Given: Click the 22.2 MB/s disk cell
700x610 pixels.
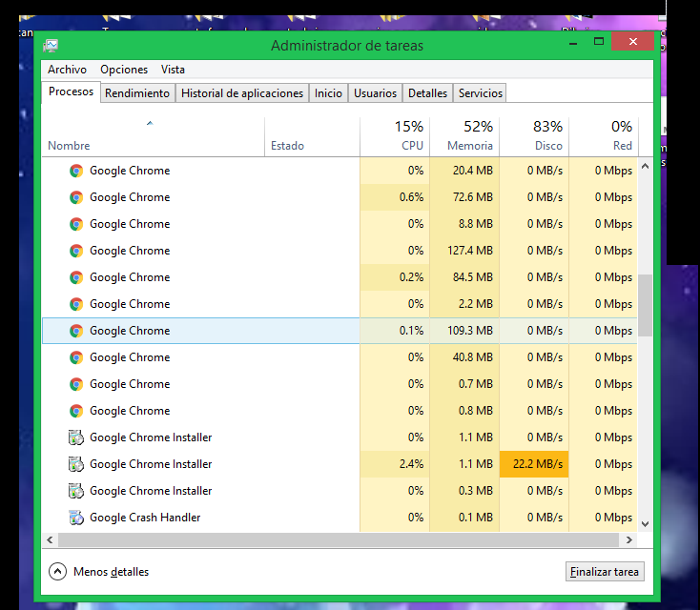Looking at the screenshot, I should coord(534,464).
